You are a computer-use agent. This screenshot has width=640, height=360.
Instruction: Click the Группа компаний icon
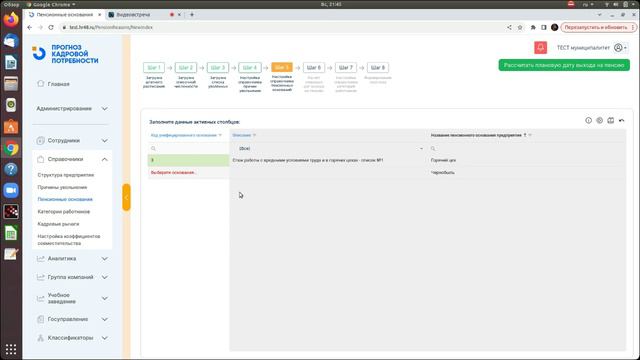[x=40, y=277]
